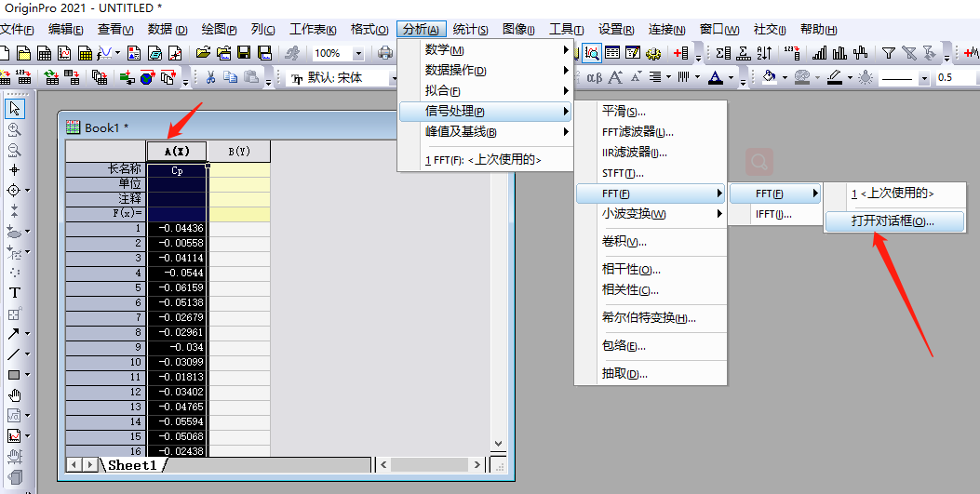This screenshot has height=494, width=980.
Task: Click column header A(X)
Action: (177, 151)
